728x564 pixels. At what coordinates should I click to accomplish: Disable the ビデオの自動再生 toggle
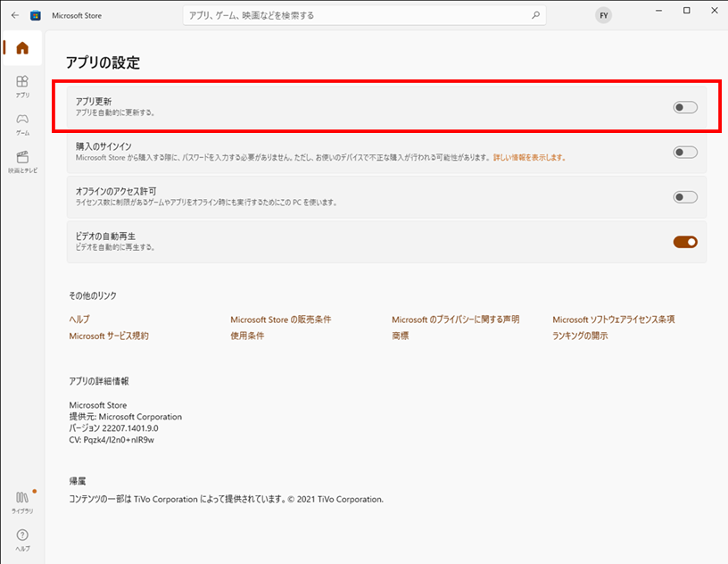[x=685, y=242]
